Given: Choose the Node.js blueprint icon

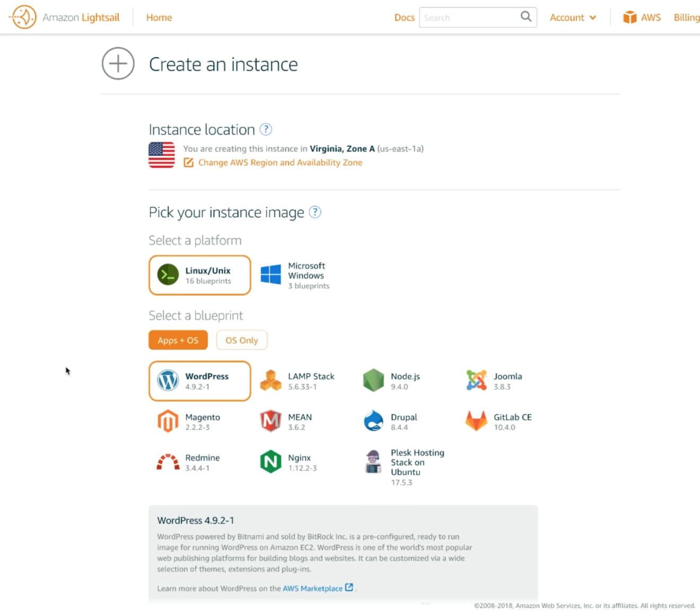Looking at the screenshot, I should pos(373,380).
